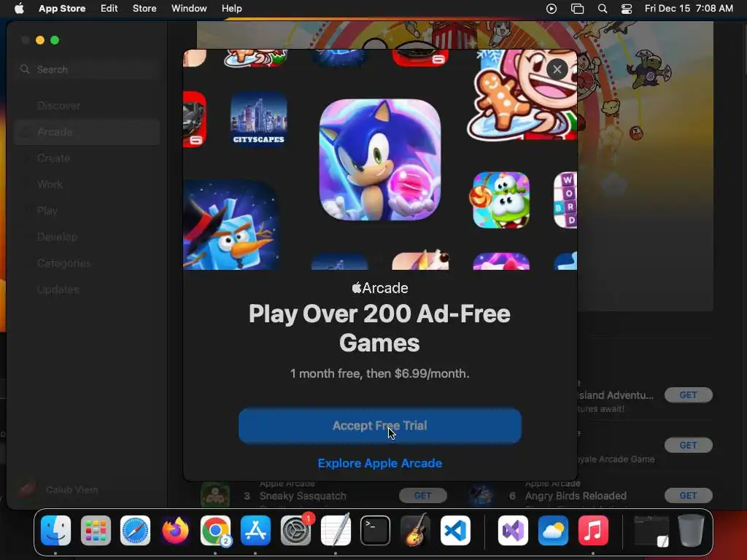Get the Sneaky Sasquatch game
Image resolution: width=747 pixels, height=560 pixels.
click(422, 496)
